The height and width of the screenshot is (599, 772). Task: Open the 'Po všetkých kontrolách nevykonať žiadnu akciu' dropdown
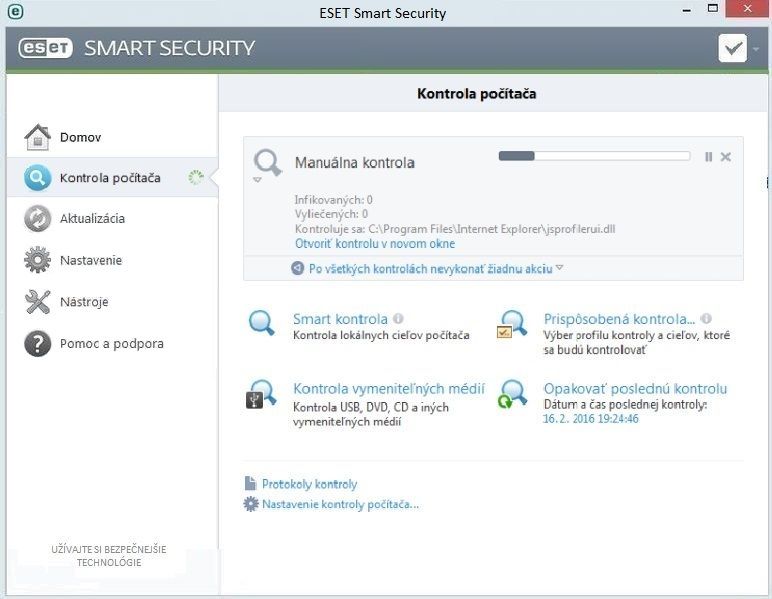pyautogui.click(x=436, y=269)
